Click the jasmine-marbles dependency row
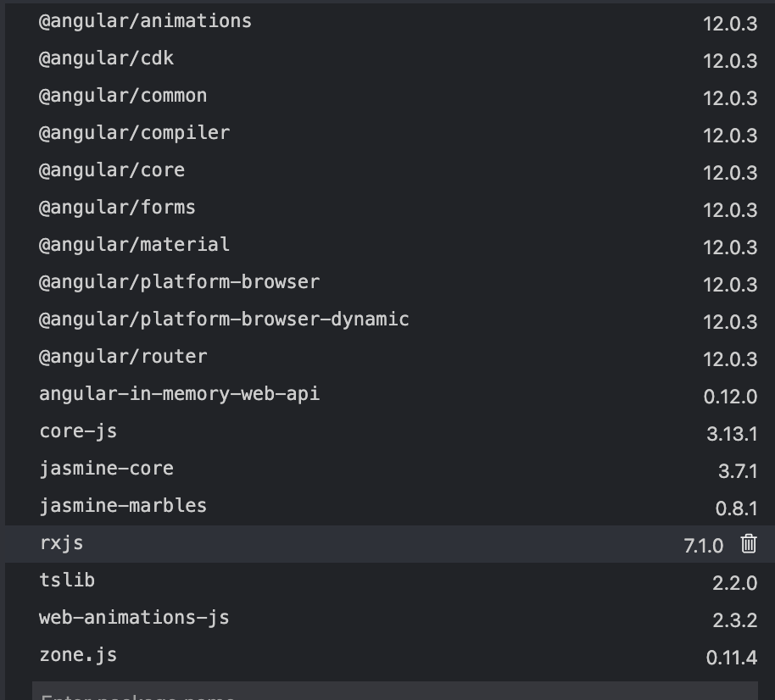The image size is (775, 700). [122, 505]
